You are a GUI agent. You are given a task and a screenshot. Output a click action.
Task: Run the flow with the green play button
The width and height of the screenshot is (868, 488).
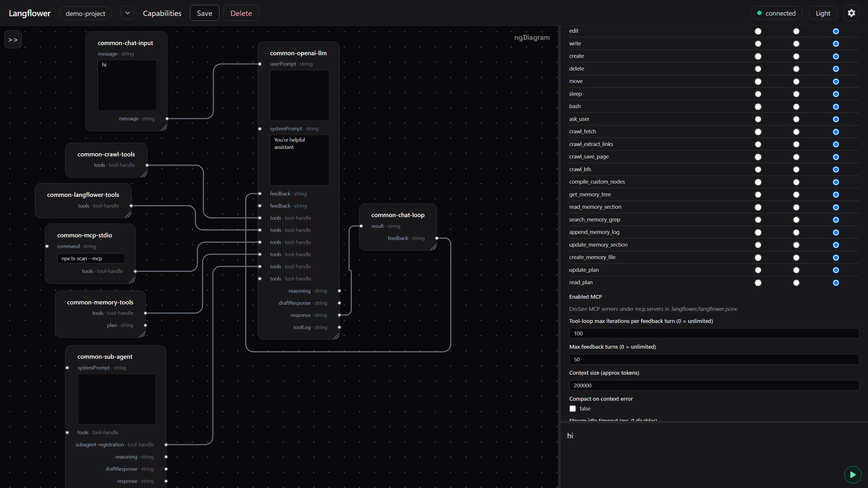coord(853,474)
